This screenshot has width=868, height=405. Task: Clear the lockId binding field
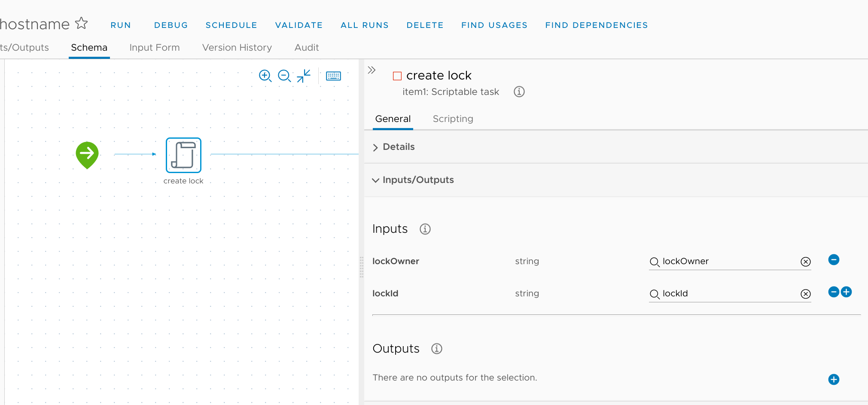click(806, 294)
